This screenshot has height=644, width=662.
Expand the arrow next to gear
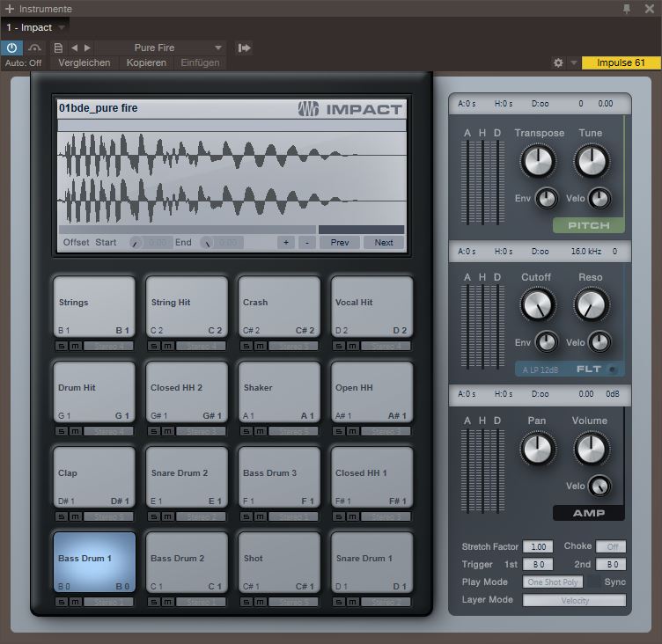pyautogui.click(x=574, y=62)
